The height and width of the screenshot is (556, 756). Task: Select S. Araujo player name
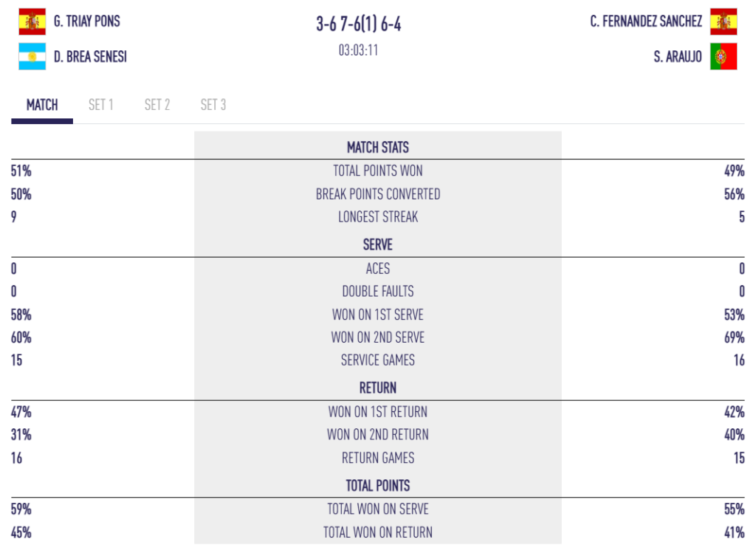(x=678, y=56)
